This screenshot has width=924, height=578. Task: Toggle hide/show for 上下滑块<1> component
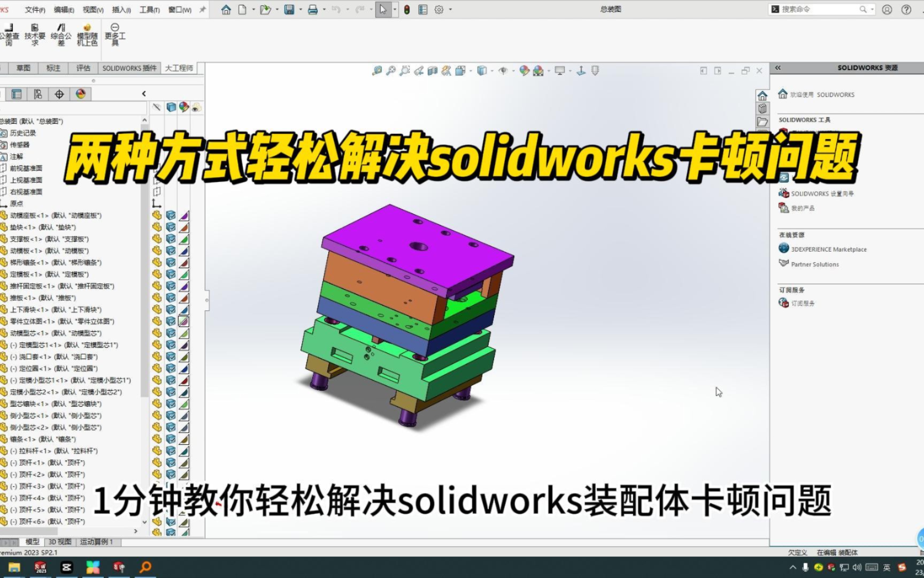point(157,309)
